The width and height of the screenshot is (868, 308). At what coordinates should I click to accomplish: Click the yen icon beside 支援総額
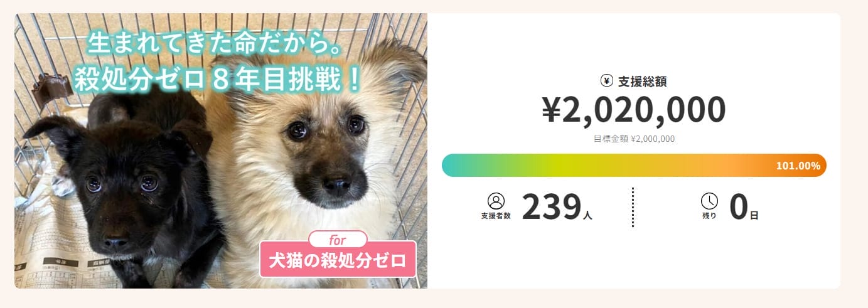click(x=606, y=80)
